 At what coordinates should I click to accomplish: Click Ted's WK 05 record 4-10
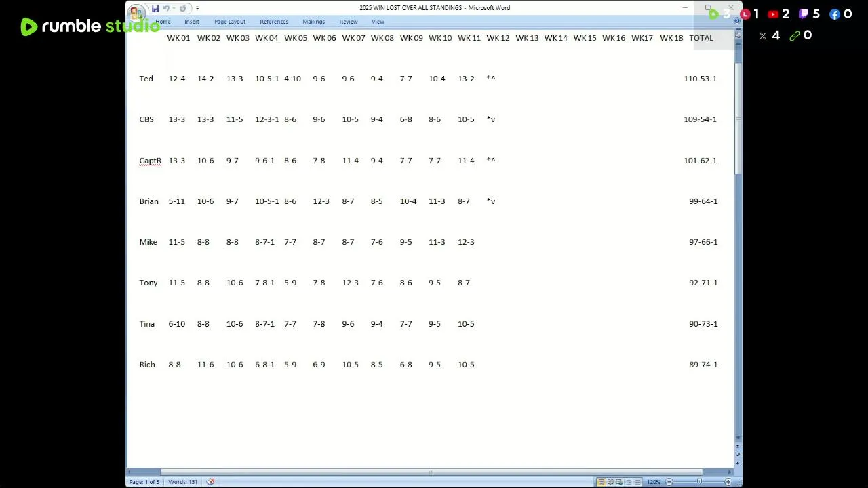pyautogui.click(x=292, y=79)
